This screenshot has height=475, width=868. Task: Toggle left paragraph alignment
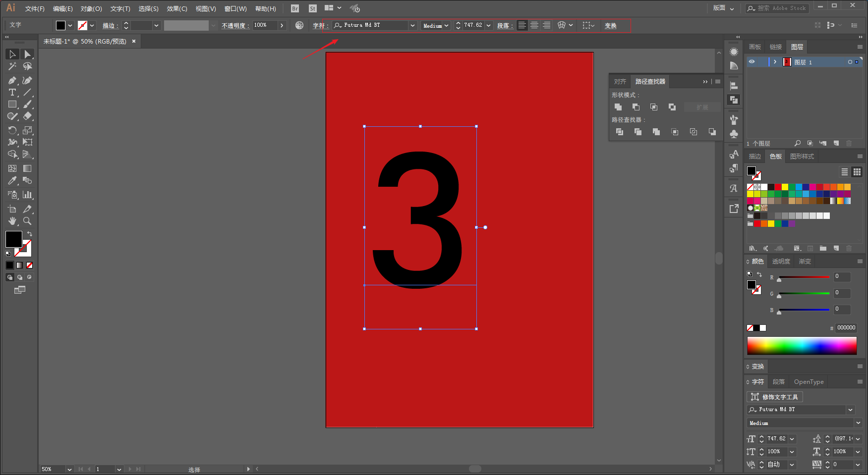point(522,25)
